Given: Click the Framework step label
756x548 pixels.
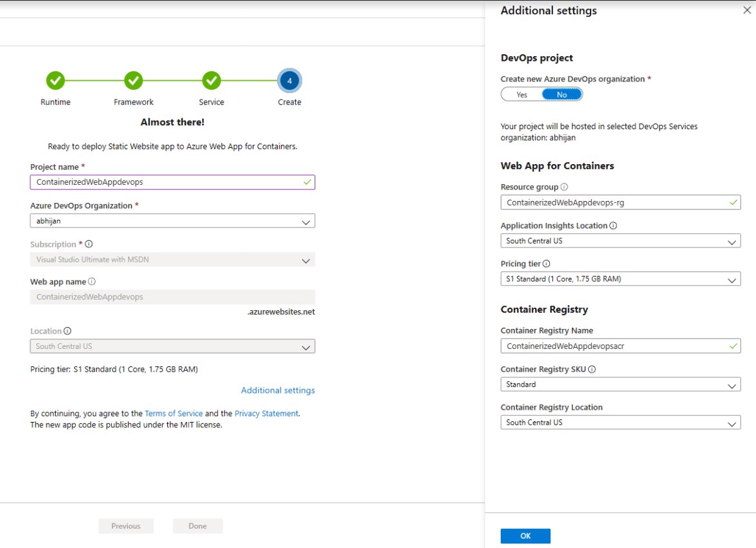Looking at the screenshot, I should click(134, 102).
